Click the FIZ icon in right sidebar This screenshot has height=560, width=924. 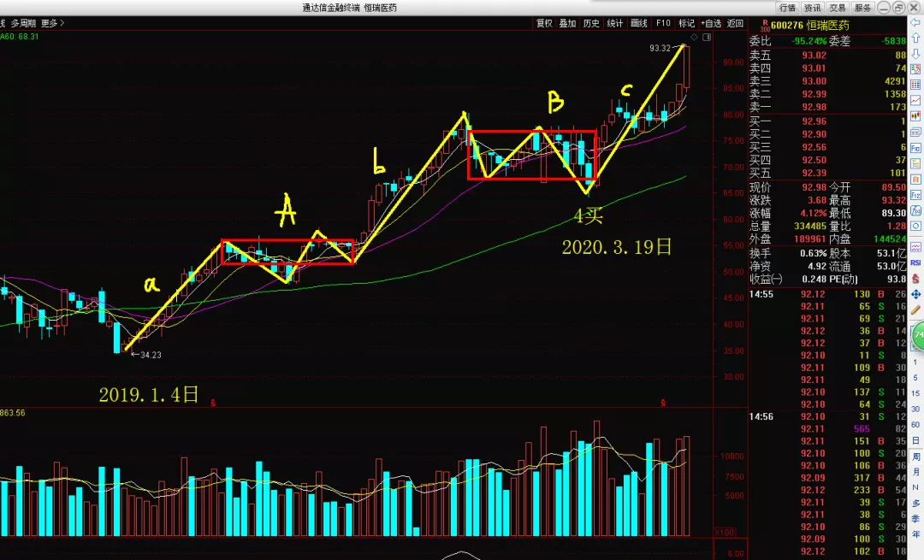(x=915, y=195)
